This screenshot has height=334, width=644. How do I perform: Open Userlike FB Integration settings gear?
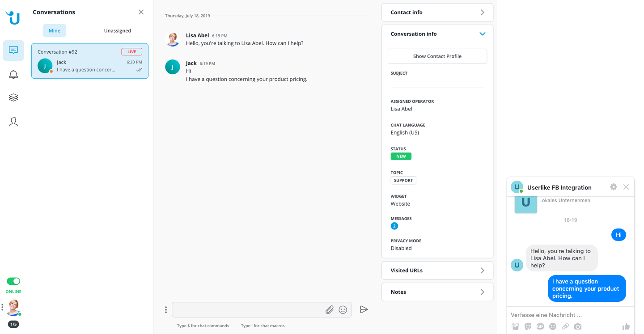coord(614,187)
